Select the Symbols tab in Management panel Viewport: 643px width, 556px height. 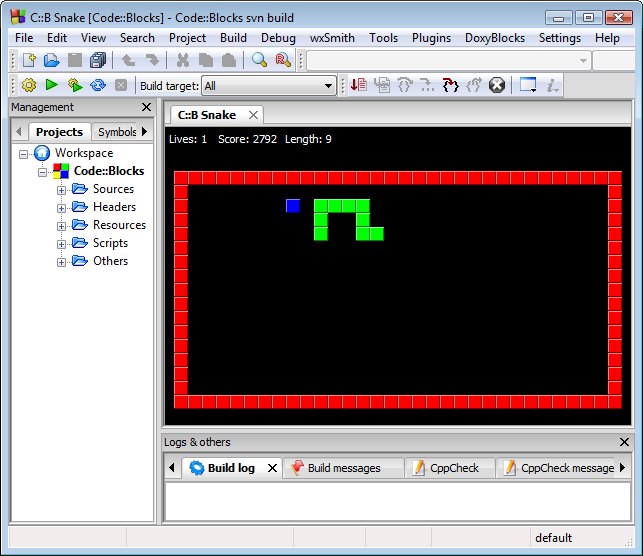click(117, 132)
